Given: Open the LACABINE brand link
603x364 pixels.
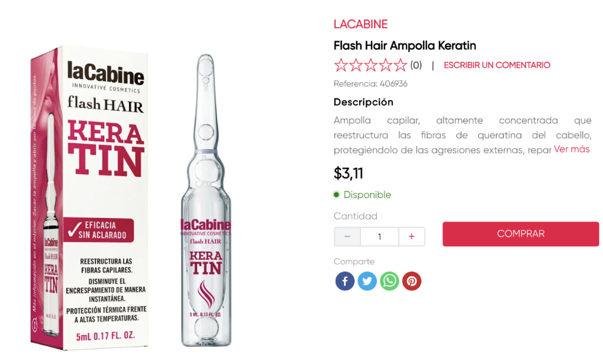Looking at the screenshot, I should [x=360, y=24].
